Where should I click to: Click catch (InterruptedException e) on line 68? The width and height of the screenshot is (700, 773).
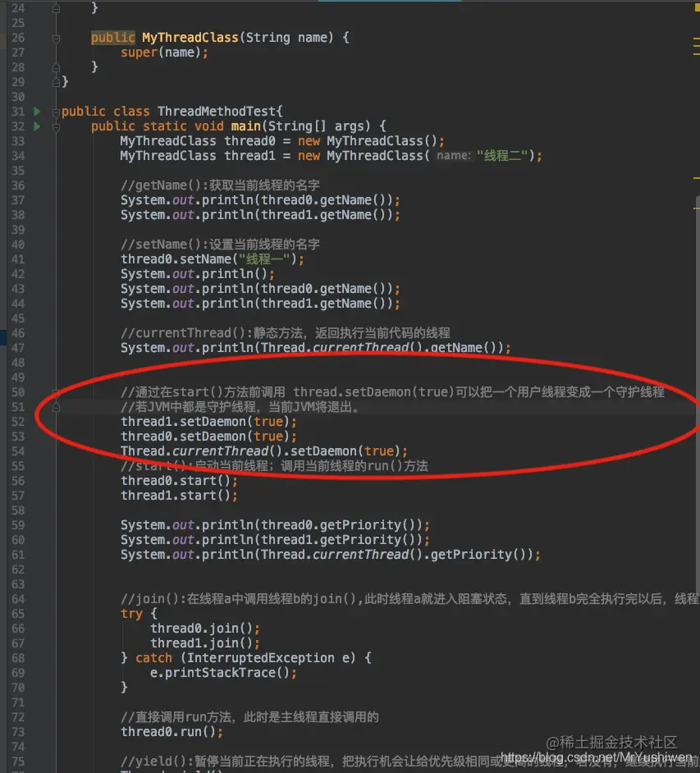(x=245, y=658)
